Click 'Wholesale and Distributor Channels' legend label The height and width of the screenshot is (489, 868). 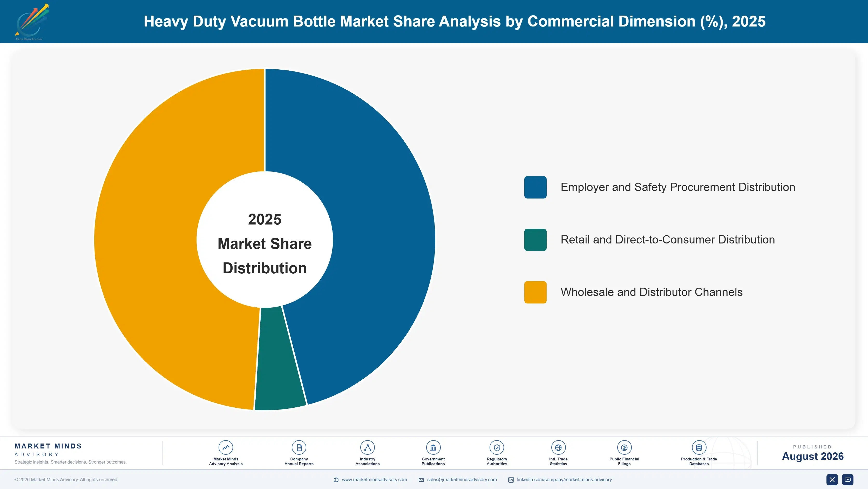coord(651,292)
